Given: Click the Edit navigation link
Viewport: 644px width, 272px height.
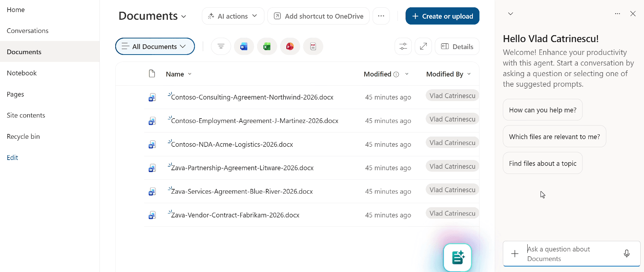Looking at the screenshot, I should pyautogui.click(x=12, y=157).
